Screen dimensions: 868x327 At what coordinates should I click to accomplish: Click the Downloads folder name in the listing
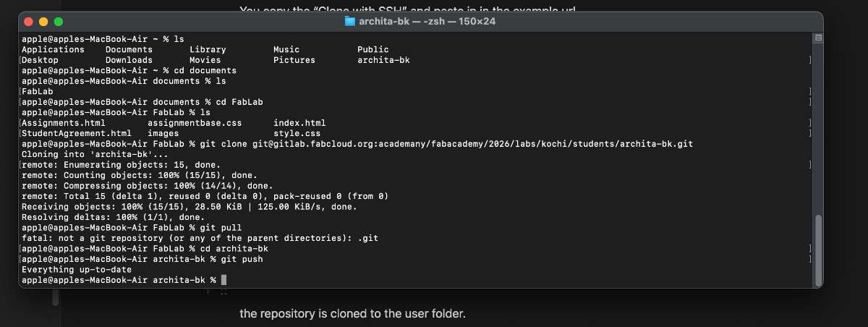(x=129, y=60)
